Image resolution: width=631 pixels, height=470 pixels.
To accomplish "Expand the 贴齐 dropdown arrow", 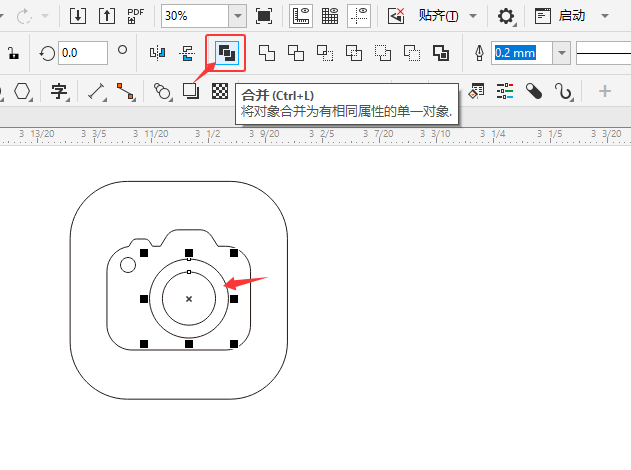I will pyautogui.click(x=473, y=16).
